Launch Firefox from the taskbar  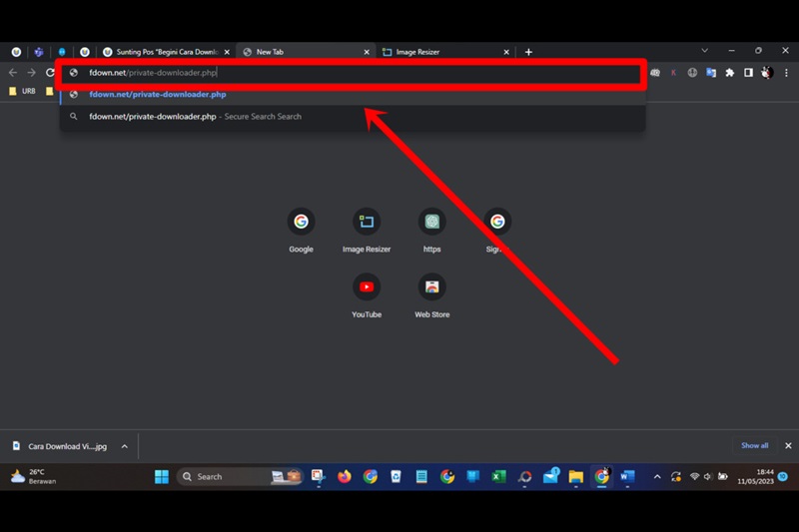(345, 477)
